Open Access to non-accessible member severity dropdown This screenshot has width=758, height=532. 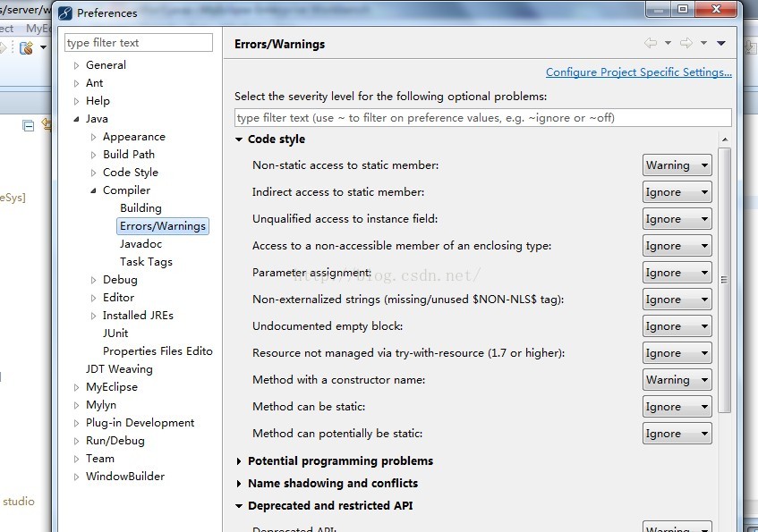point(677,246)
